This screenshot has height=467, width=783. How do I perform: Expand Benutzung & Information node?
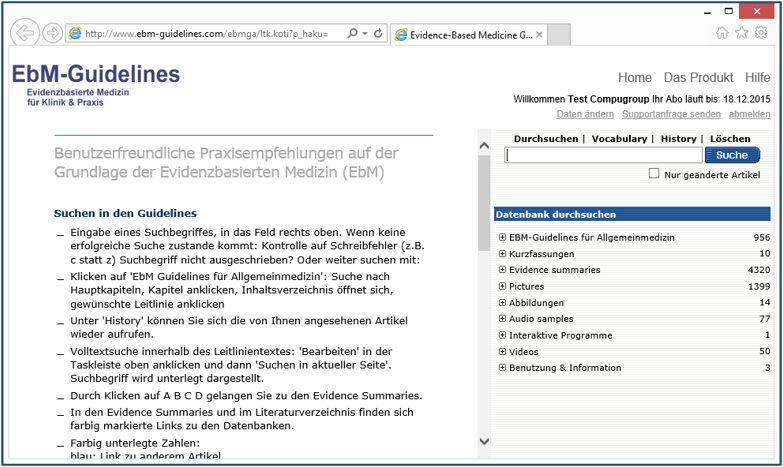pos(502,368)
